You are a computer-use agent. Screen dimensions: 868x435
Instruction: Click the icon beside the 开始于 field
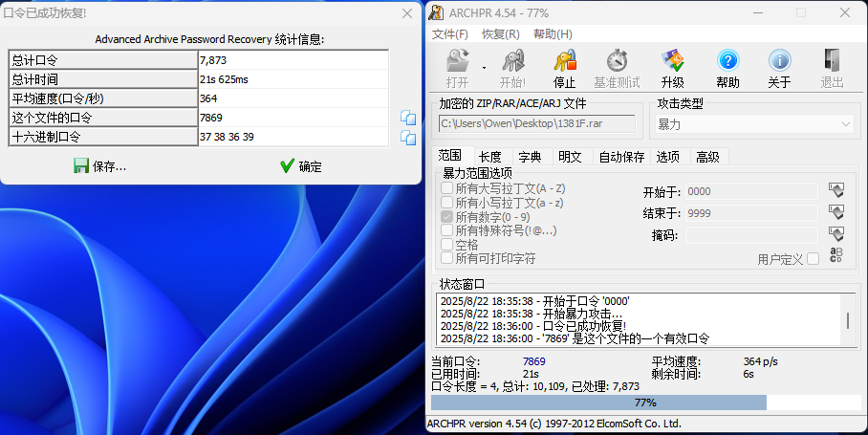coord(836,190)
